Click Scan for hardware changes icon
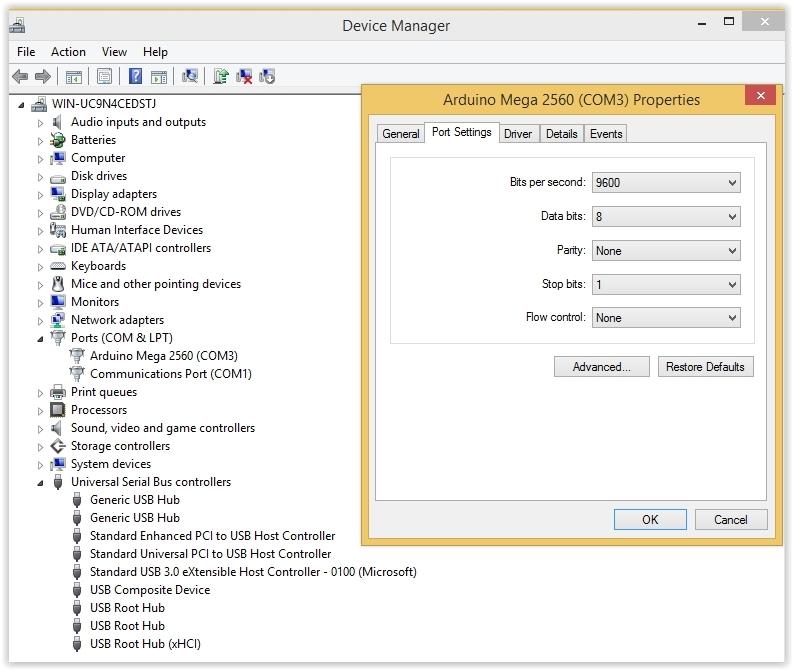Viewport: 793px width, 670px height. click(x=190, y=76)
